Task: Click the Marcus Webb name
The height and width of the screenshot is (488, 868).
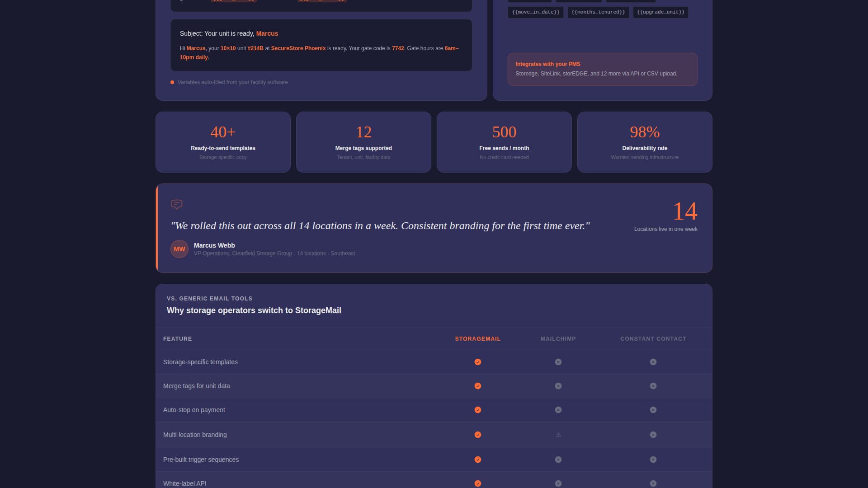Action: (214, 245)
